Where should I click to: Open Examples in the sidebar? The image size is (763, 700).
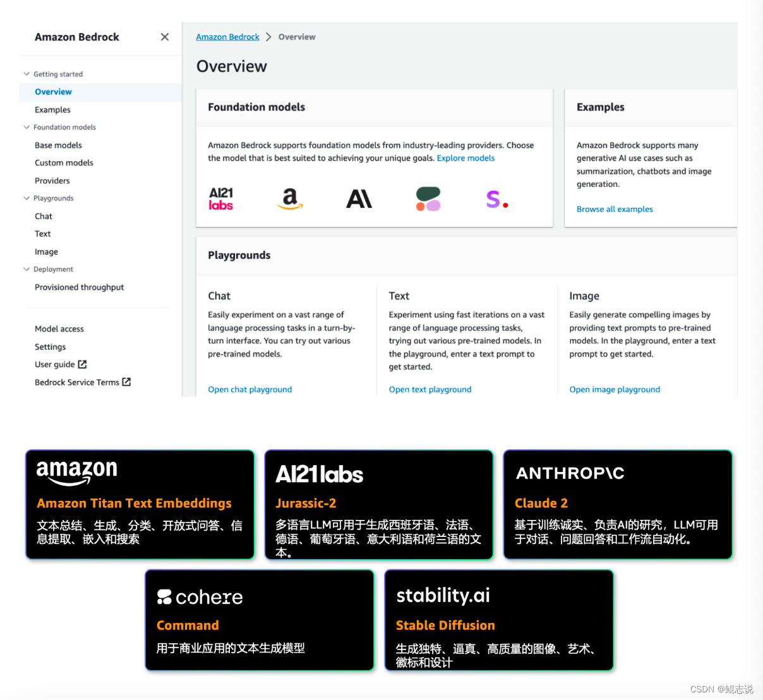(52, 109)
